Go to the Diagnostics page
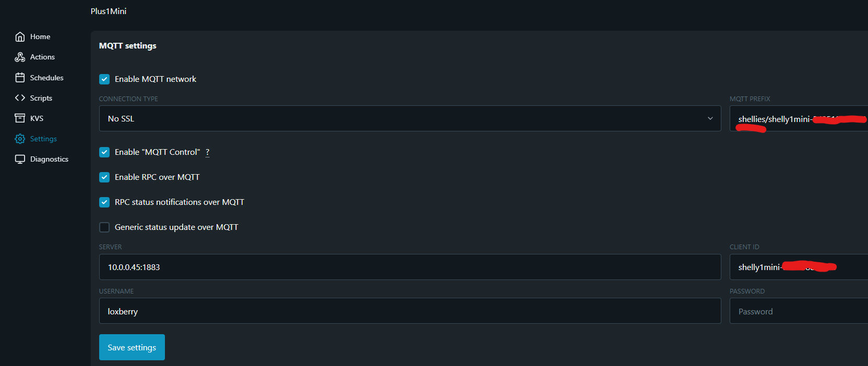 click(49, 159)
